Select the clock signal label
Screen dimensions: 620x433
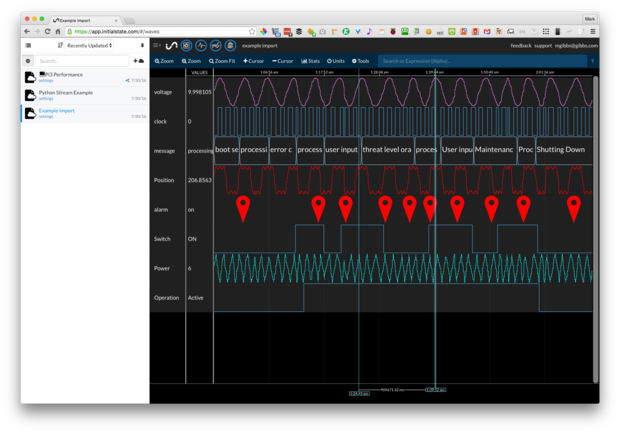click(160, 121)
